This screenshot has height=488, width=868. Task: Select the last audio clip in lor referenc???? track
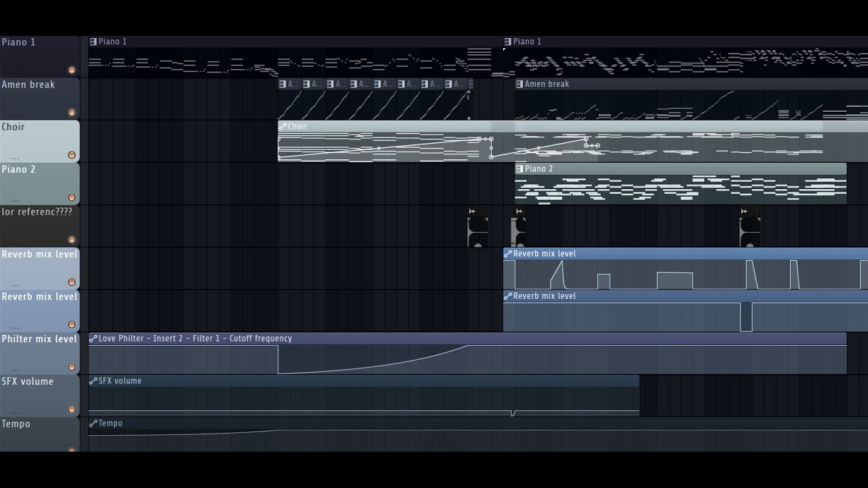tap(750, 227)
